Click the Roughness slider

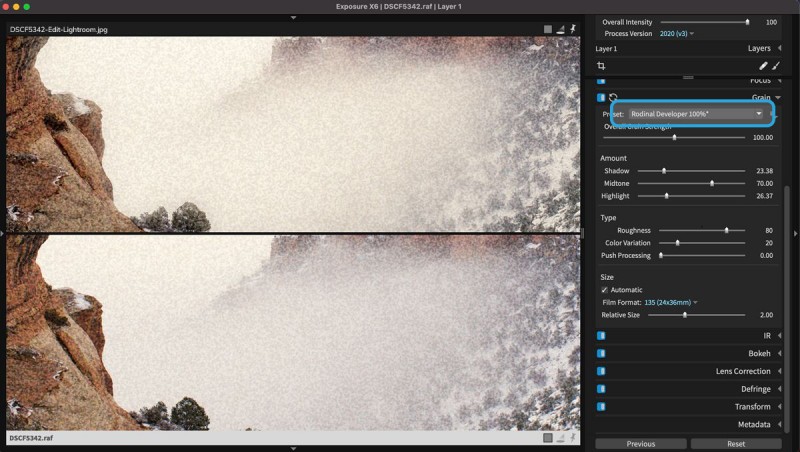(x=702, y=231)
